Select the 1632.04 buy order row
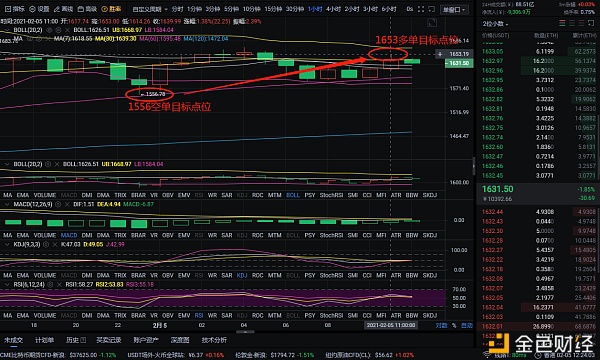Viewport: 600px width, 360px height. (x=538, y=307)
